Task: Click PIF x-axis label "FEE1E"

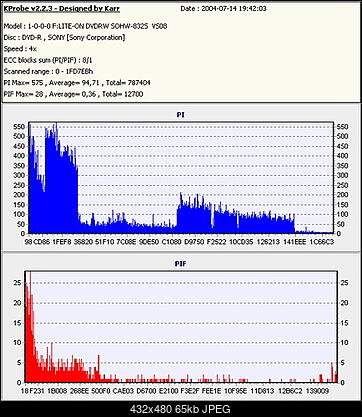Action: pyautogui.click(x=212, y=391)
